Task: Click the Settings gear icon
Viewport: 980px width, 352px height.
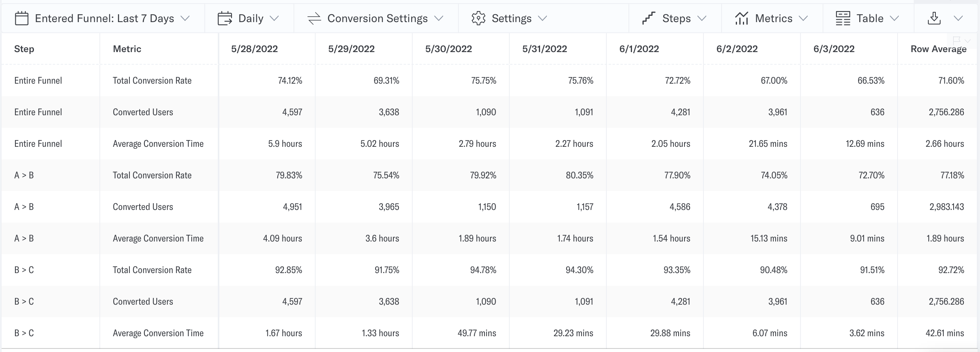Action: pyautogui.click(x=478, y=19)
